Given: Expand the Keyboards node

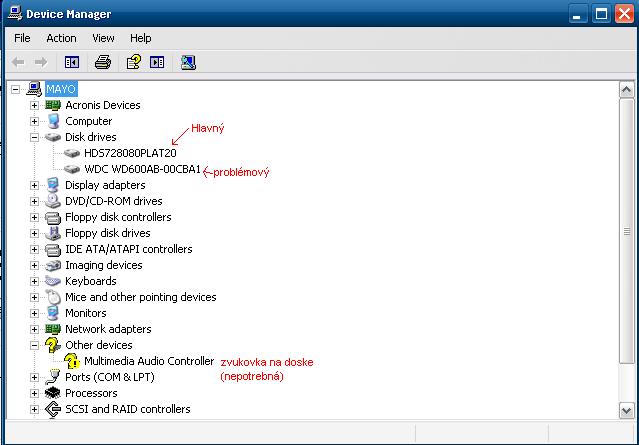Looking at the screenshot, I should point(34,282).
